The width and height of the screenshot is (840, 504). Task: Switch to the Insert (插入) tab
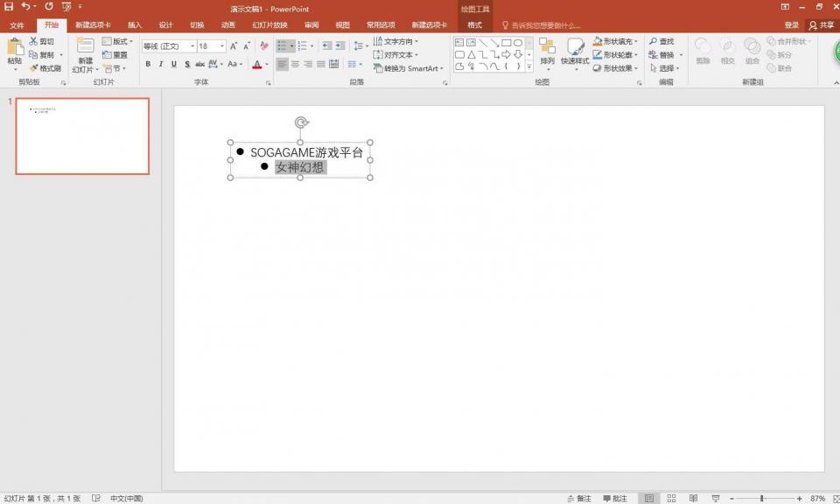[134, 25]
